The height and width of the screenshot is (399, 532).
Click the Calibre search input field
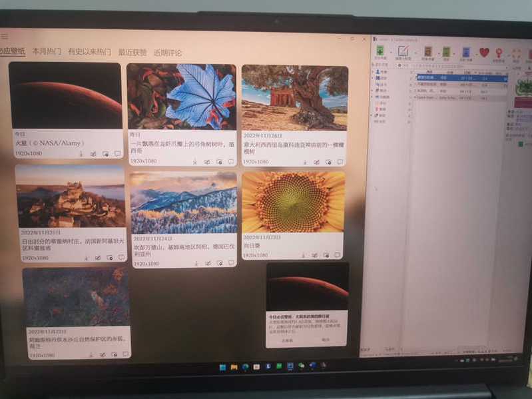(455, 66)
